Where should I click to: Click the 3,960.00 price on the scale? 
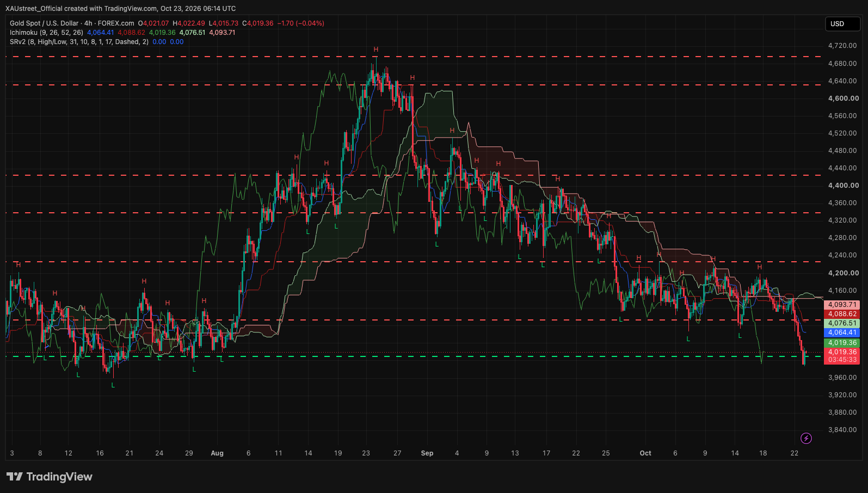point(842,378)
